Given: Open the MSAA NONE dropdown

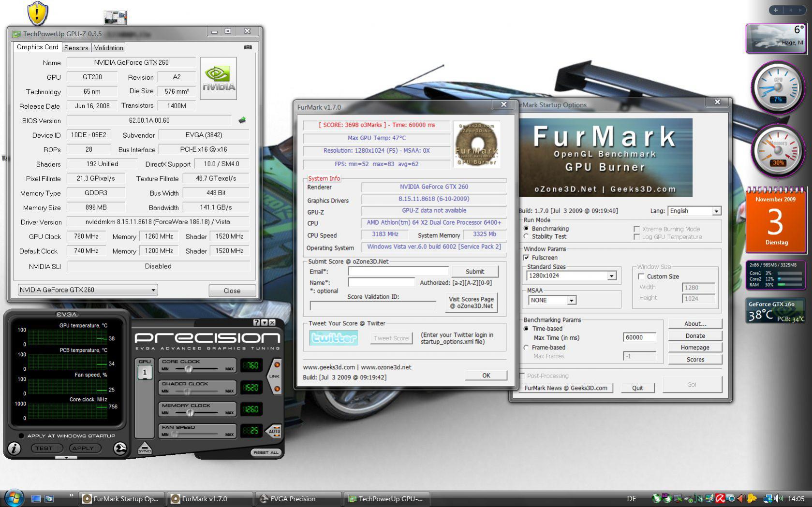Looking at the screenshot, I should (552, 300).
